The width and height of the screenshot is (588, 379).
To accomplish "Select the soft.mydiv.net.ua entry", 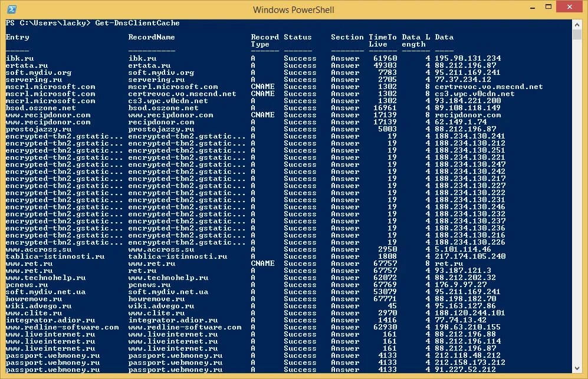I will (45, 292).
